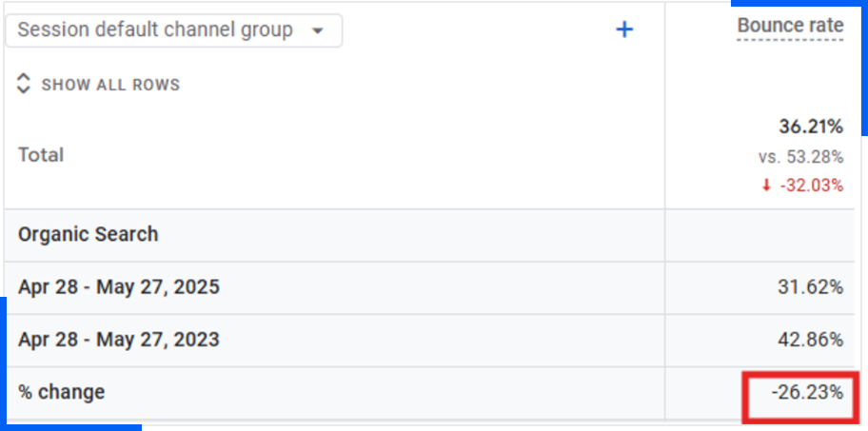Screen dimensions: 868x431
Task: Click the Total row label
Action: [x=41, y=154]
